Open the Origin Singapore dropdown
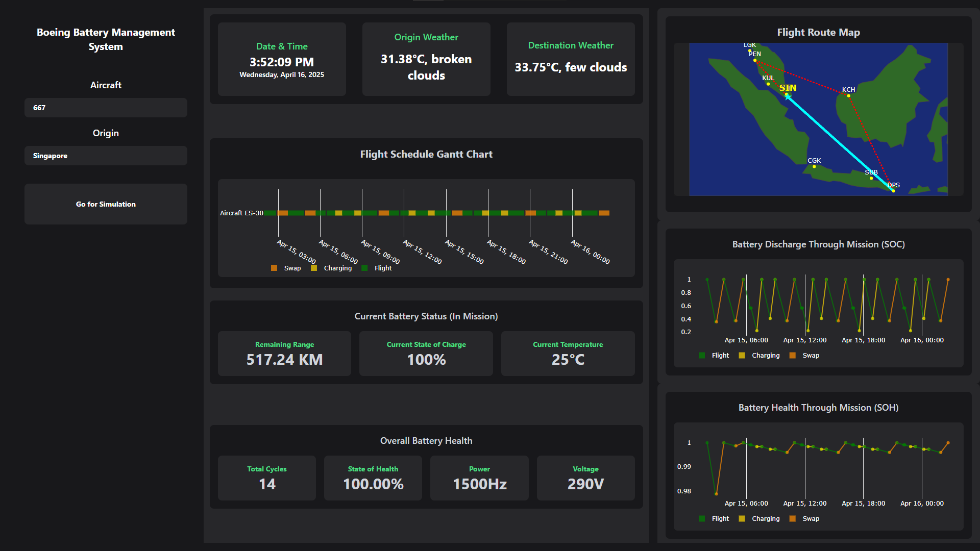Viewport: 980px width, 551px height. coord(106,156)
